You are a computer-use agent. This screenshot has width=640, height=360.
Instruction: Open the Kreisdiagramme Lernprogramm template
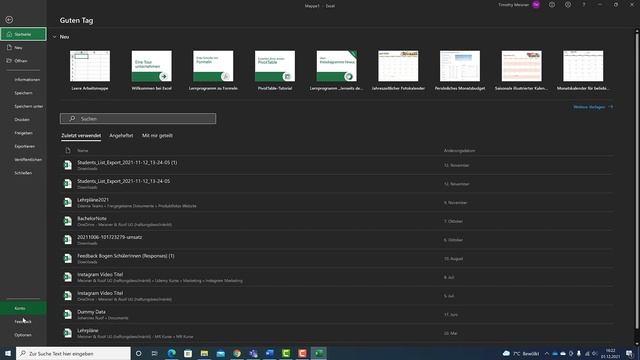pos(336,70)
